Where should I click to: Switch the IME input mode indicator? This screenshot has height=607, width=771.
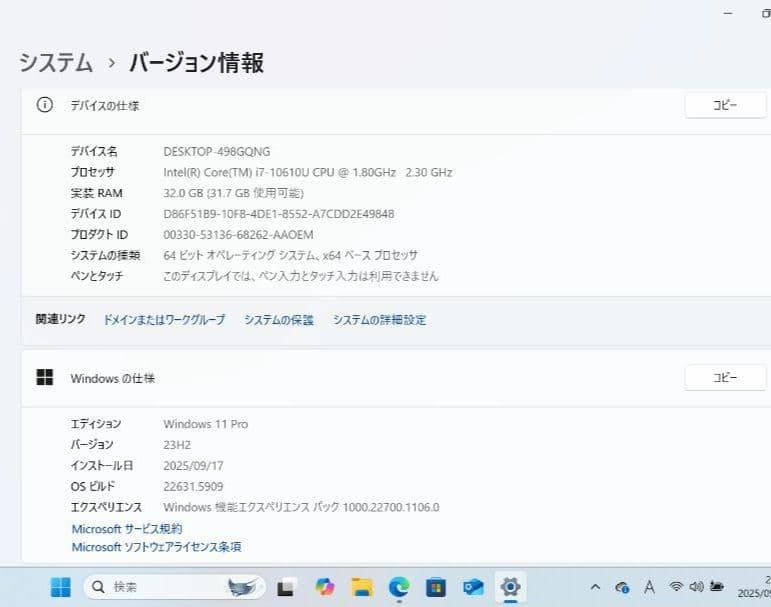click(x=649, y=587)
